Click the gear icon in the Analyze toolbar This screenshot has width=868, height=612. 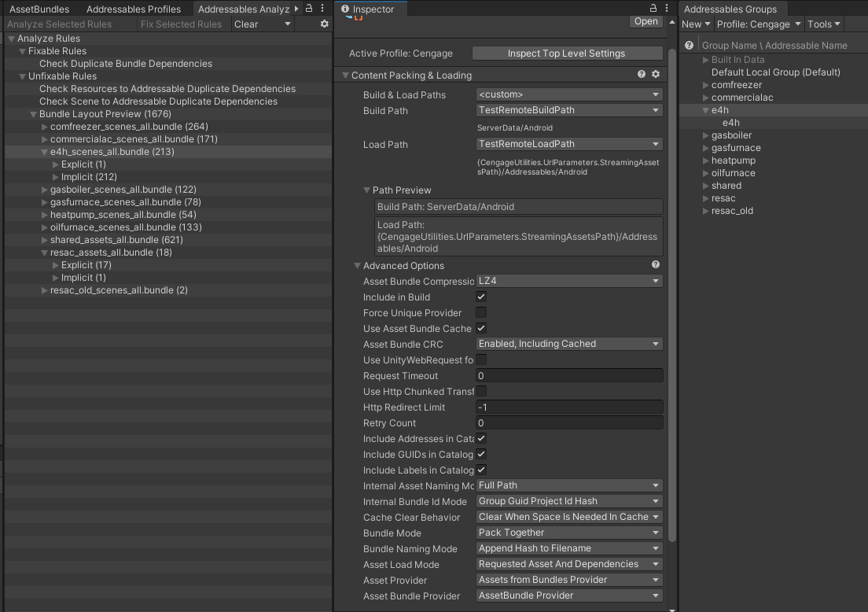point(324,24)
